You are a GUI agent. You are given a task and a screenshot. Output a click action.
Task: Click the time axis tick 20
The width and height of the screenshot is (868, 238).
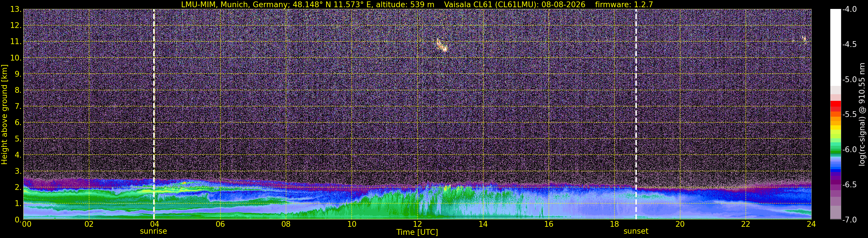(680, 224)
